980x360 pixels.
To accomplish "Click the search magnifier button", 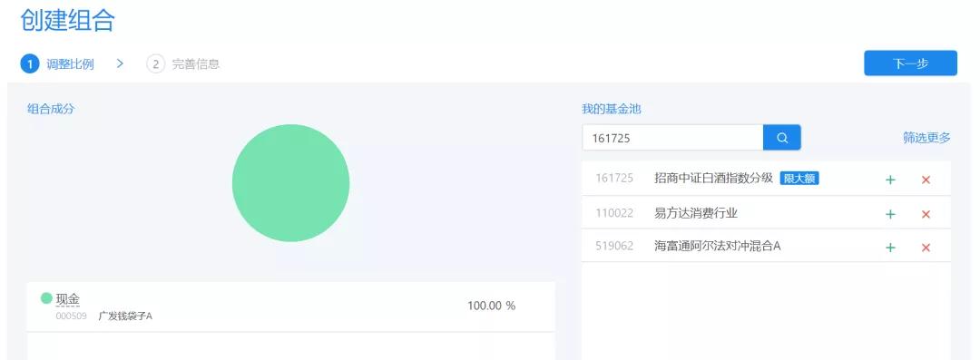I will 782,138.
